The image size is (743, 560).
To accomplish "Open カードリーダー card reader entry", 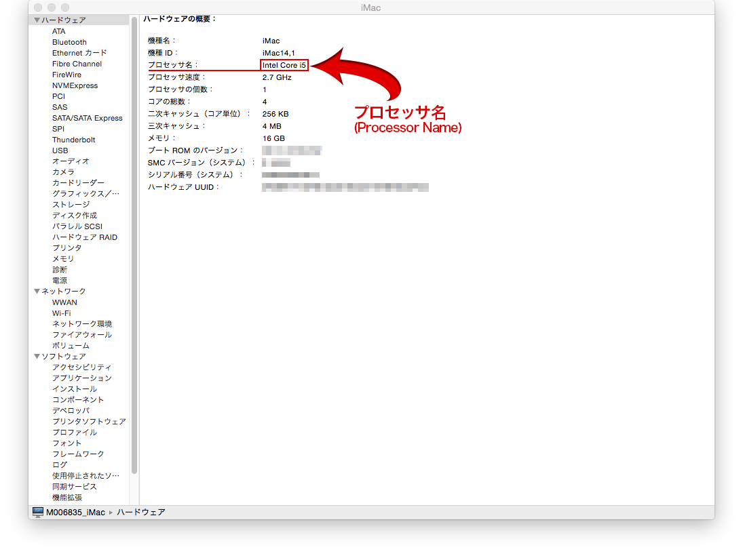I will [78, 183].
